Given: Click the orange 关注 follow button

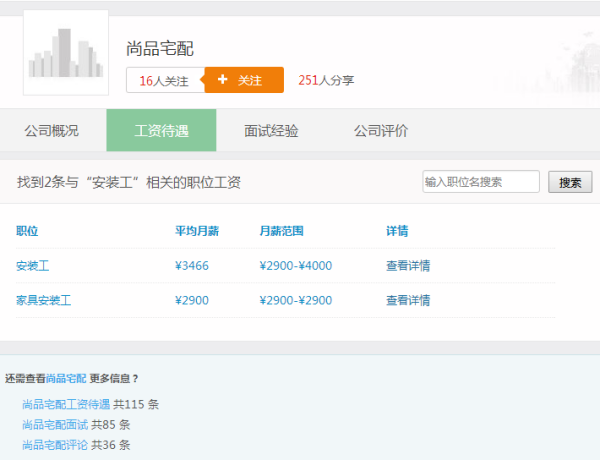Looking at the screenshot, I should coord(244,80).
